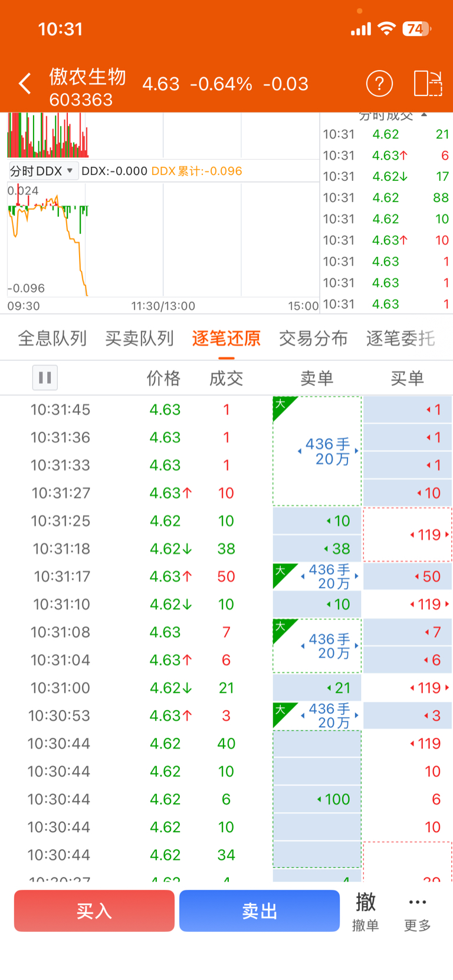Screen dimensions: 453x980
Task: Tap the 10:31 status bar clock
Action: point(60,29)
